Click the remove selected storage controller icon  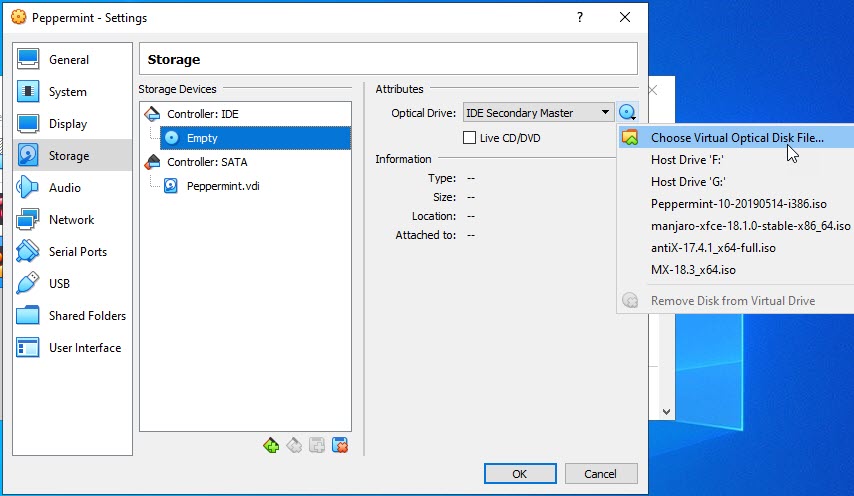294,445
